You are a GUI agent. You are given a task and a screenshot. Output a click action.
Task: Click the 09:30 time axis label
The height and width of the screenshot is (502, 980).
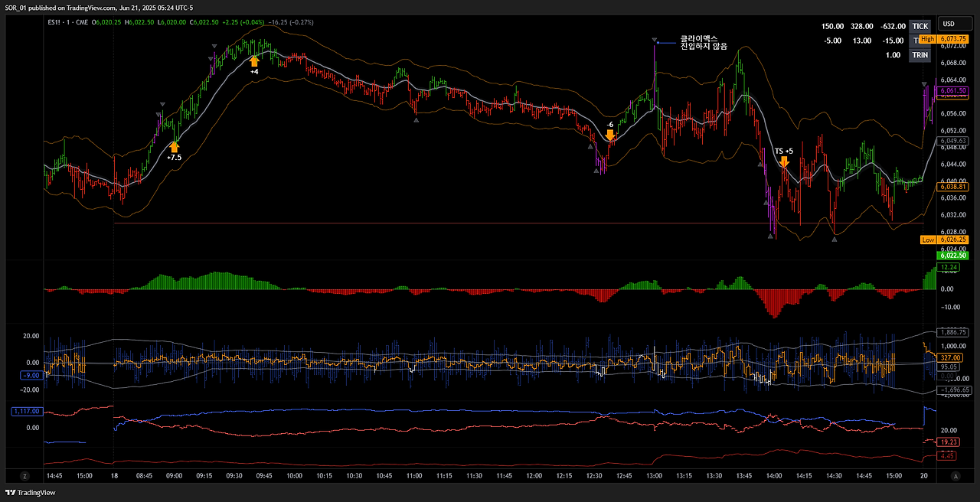tap(234, 476)
